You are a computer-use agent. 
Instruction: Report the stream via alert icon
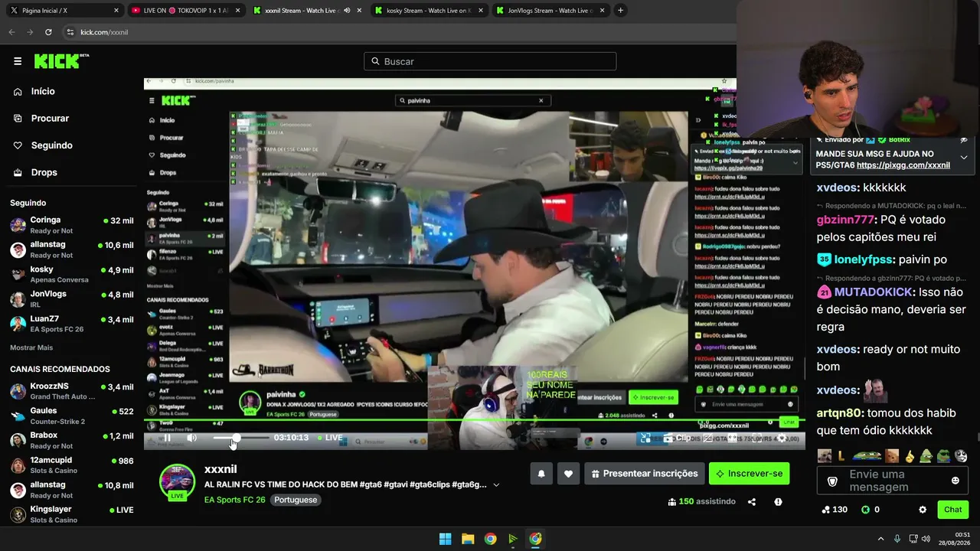[x=778, y=502]
